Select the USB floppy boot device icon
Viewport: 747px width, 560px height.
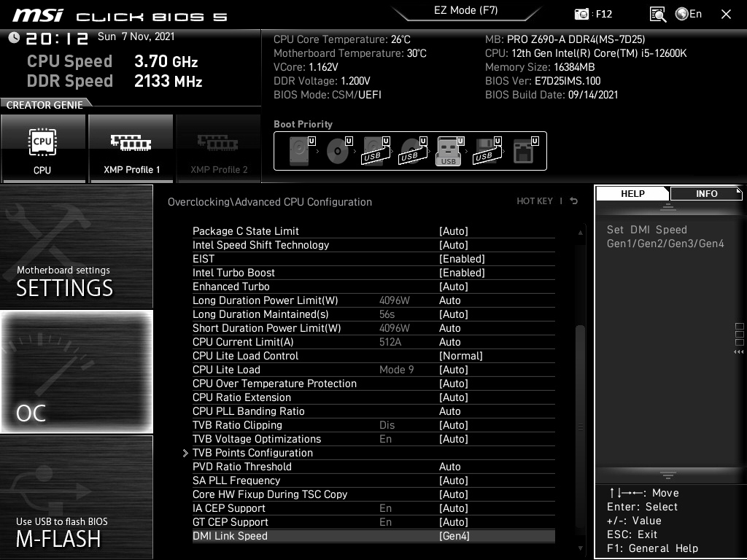coord(487,151)
